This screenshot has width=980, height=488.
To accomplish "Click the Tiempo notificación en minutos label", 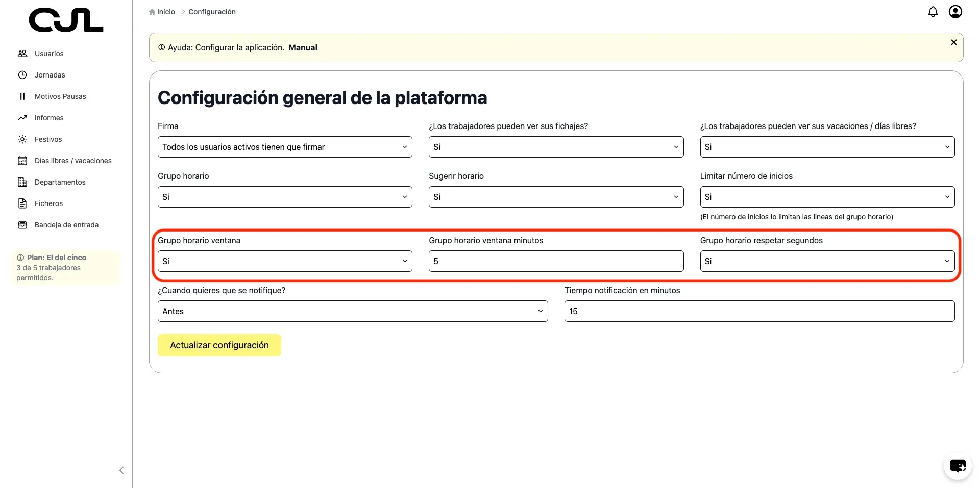I will 622,290.
